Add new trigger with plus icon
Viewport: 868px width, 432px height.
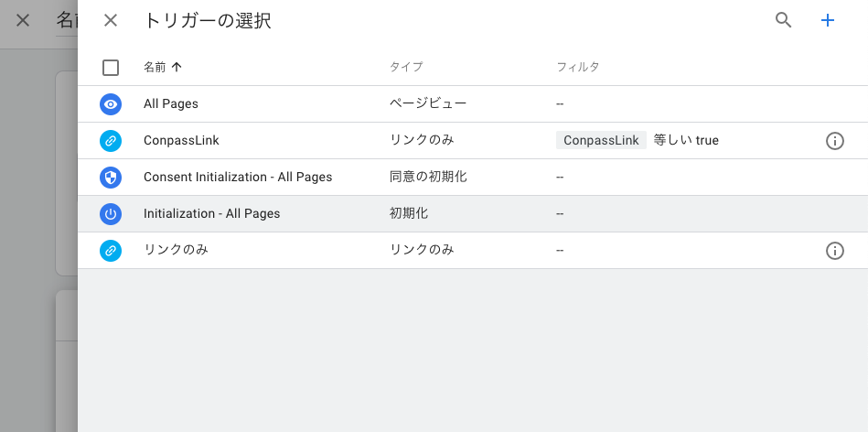pyautogui.click(x=828, y=20)
